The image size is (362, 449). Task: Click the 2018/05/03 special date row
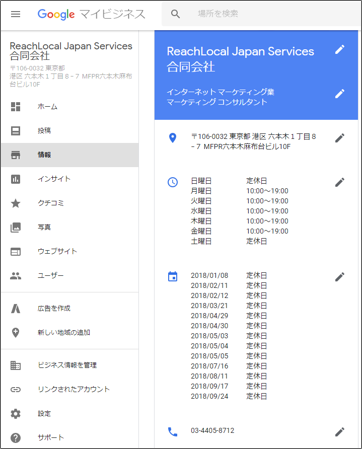point(229,336)
